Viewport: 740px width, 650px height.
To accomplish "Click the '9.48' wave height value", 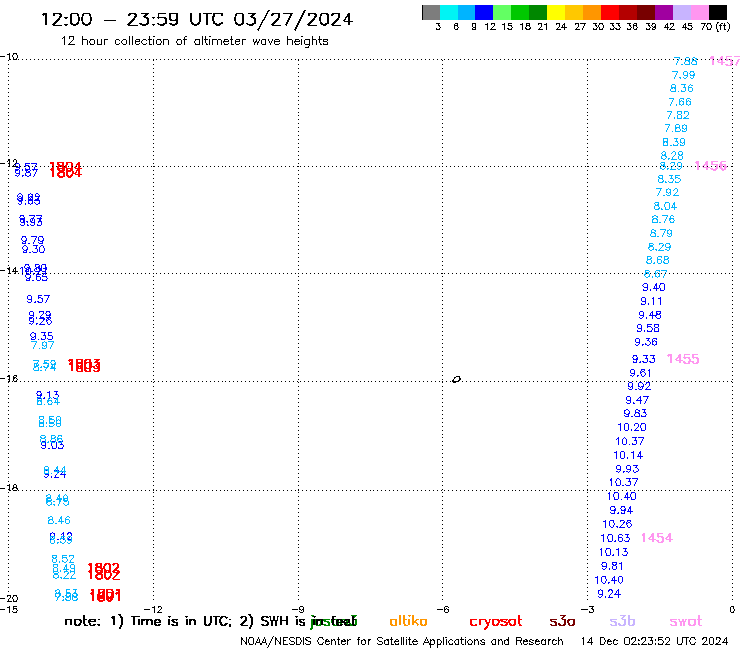I will (x=650, y=315).
